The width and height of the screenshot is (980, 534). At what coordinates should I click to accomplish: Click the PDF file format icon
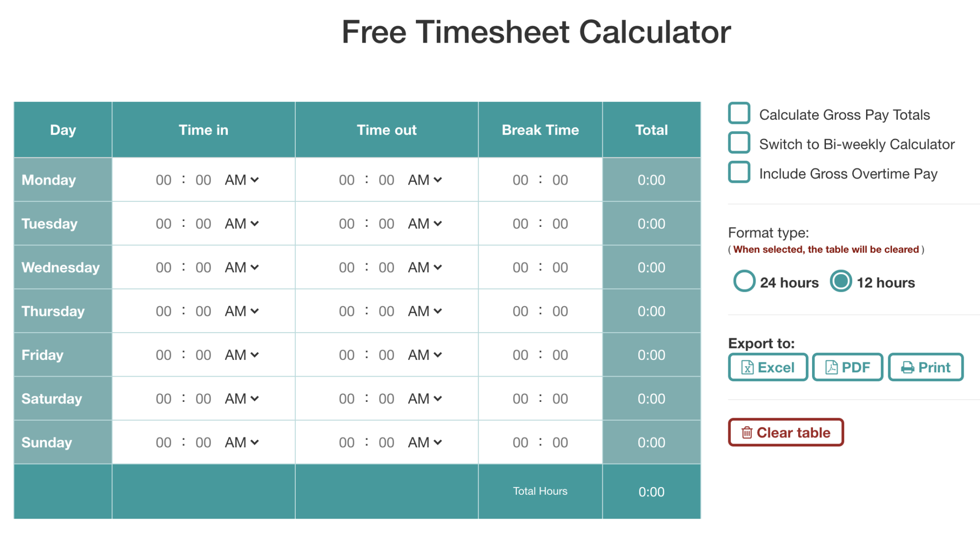829,367
